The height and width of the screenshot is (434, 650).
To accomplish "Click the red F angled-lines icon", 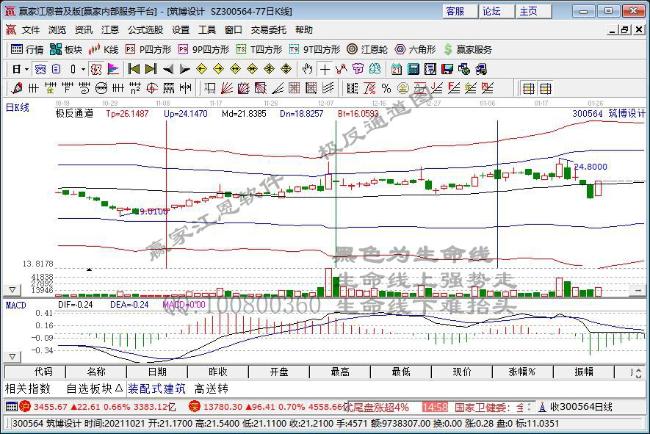I will coord(454,88).
